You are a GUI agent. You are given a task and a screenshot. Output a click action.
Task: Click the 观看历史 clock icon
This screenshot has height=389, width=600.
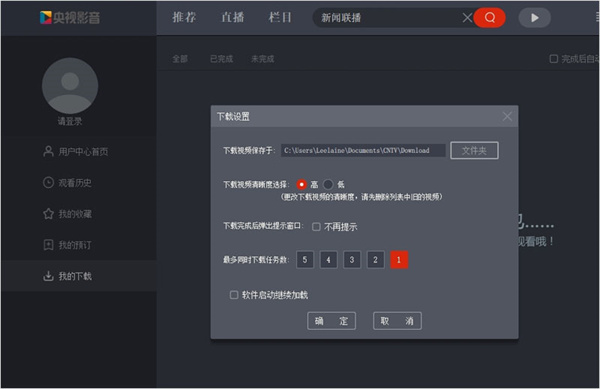48,182
